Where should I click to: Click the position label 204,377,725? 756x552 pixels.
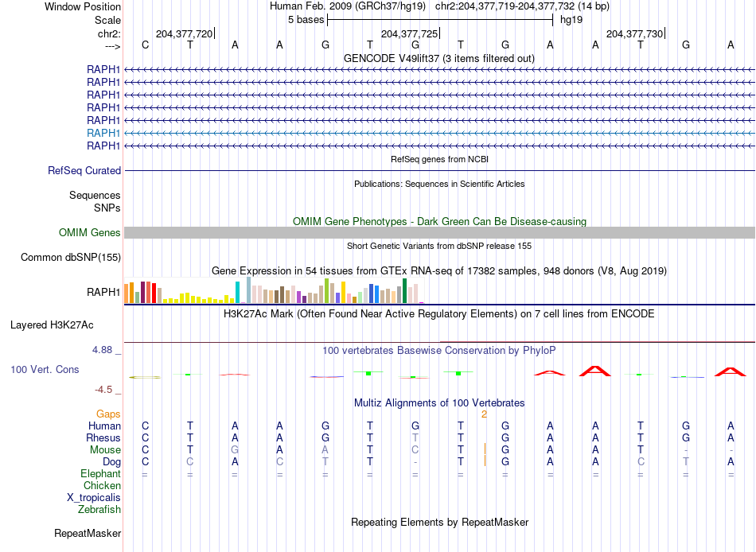click(409, 33)
